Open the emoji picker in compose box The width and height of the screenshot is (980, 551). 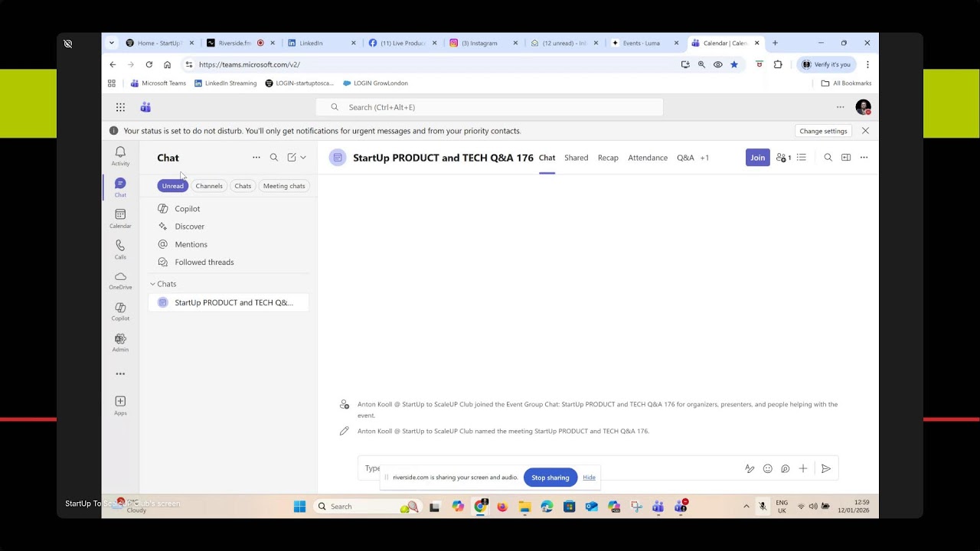(x=768, y=468)
